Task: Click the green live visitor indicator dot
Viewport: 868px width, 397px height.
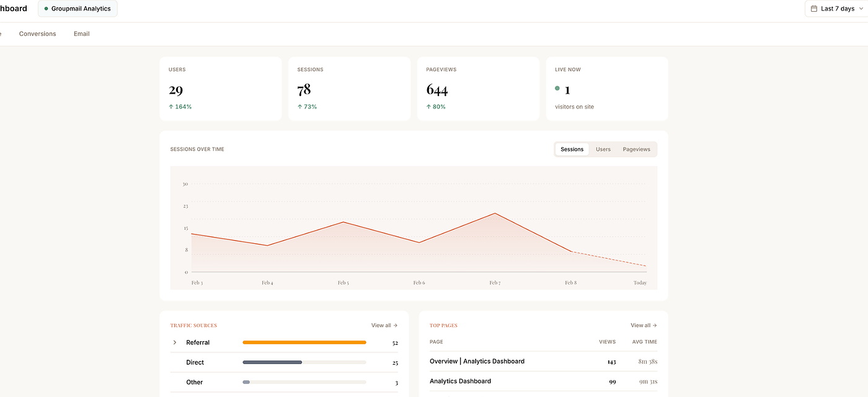Action: click(x=557, y=88)
